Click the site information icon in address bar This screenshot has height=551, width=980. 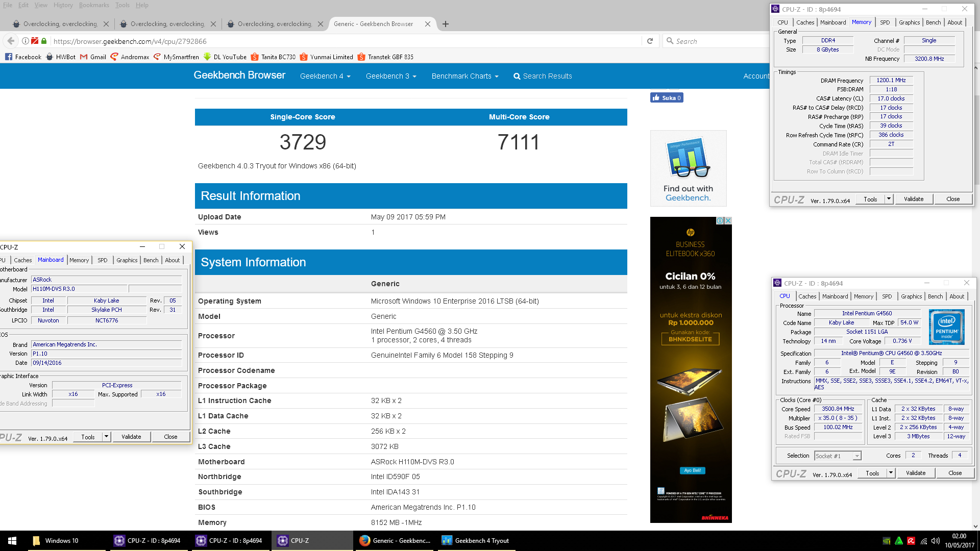click(x=25, y=41)
